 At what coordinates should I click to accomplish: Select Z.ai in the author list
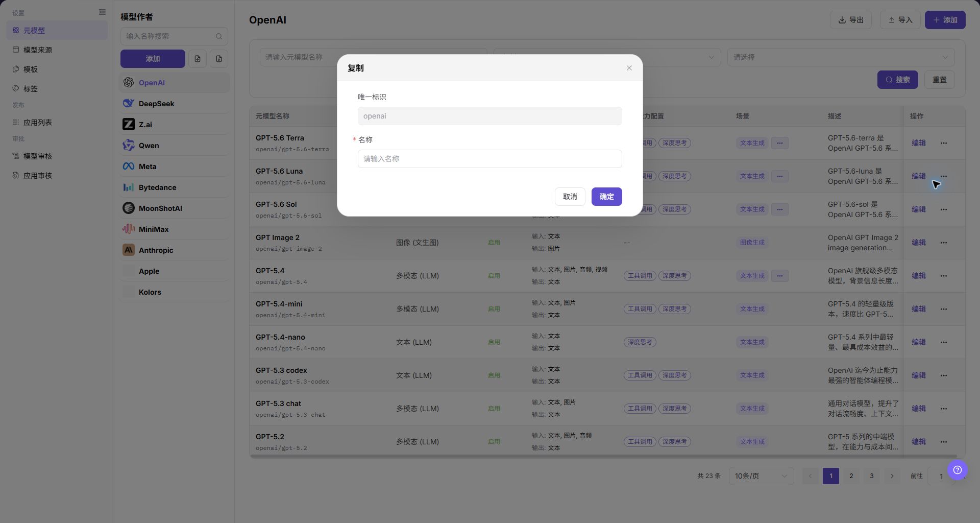coord(175,125)
